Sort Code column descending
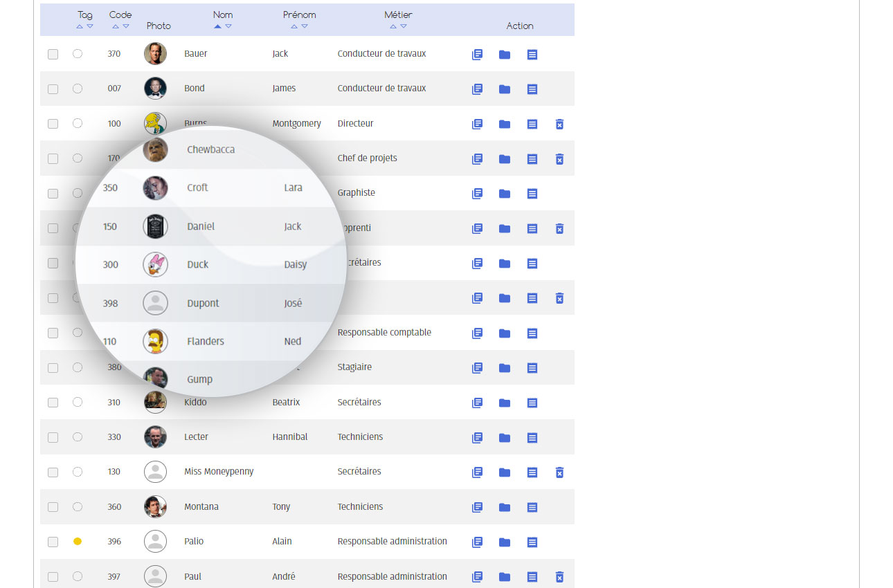The height and width of the screenshot is (588, 893). [126, 26]
